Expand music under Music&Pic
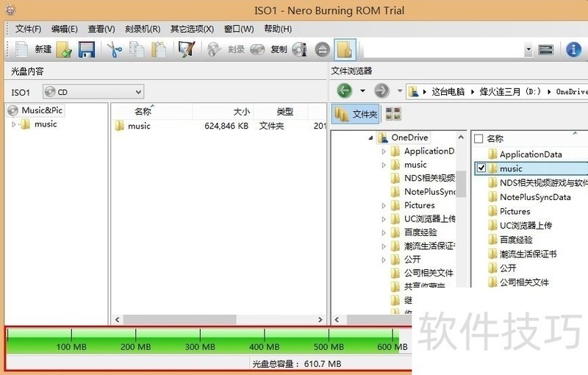This screenshot has width=588, height=375. (x=13, y=124)
